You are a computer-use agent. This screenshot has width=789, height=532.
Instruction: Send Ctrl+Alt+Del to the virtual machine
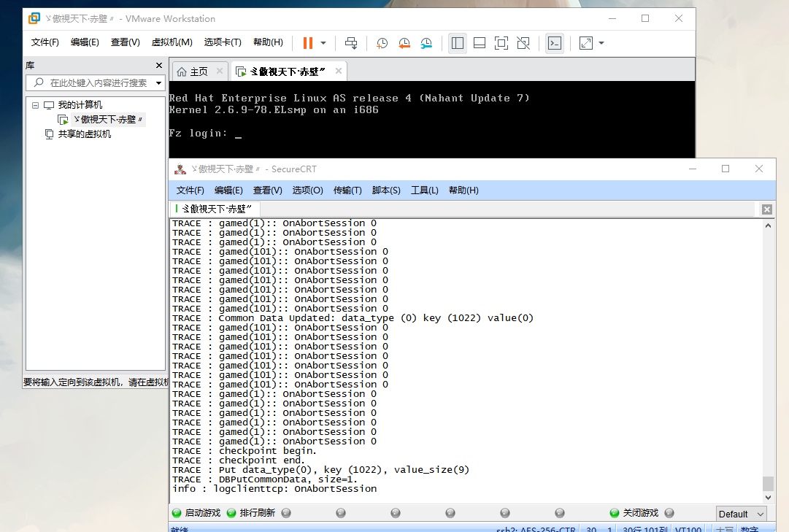(x=351, y=43)
